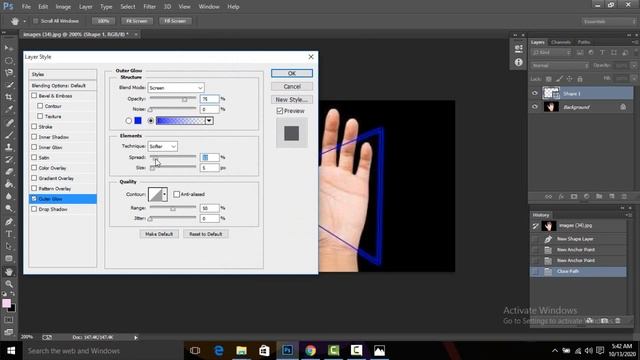This screenshot has width=640, height=360.
Task: Click the Make Default button
Action: pyautogui.click(x=159, y=234)
